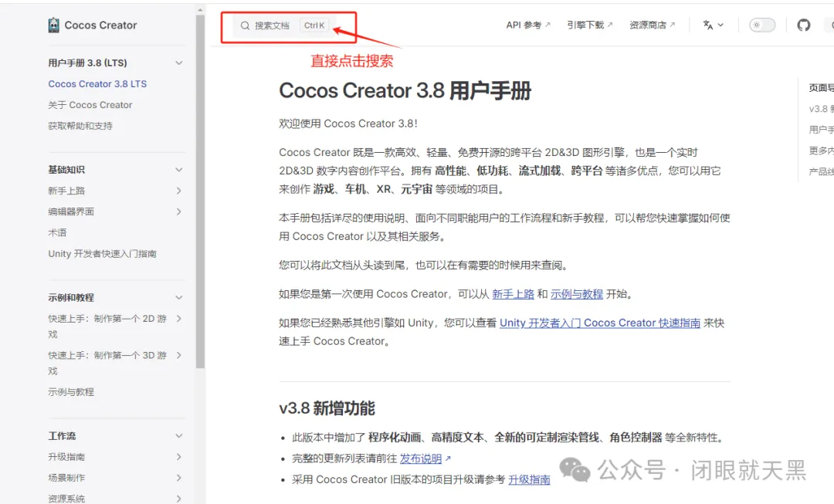Open 获取帮助和支持 in sidebar
Viewport: 834px width, 504px height.
[x=80, y=126]
